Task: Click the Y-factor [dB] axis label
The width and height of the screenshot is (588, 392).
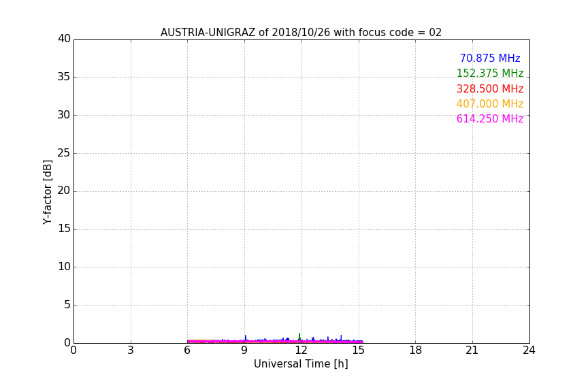Action: click(x=47, y=192)
